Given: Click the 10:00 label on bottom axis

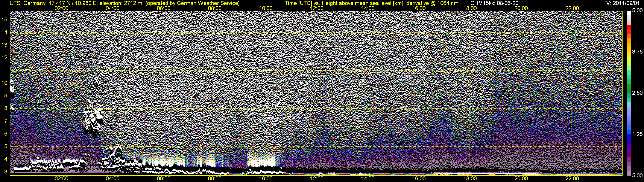Looking at the screenshot, I should point(266,179).
